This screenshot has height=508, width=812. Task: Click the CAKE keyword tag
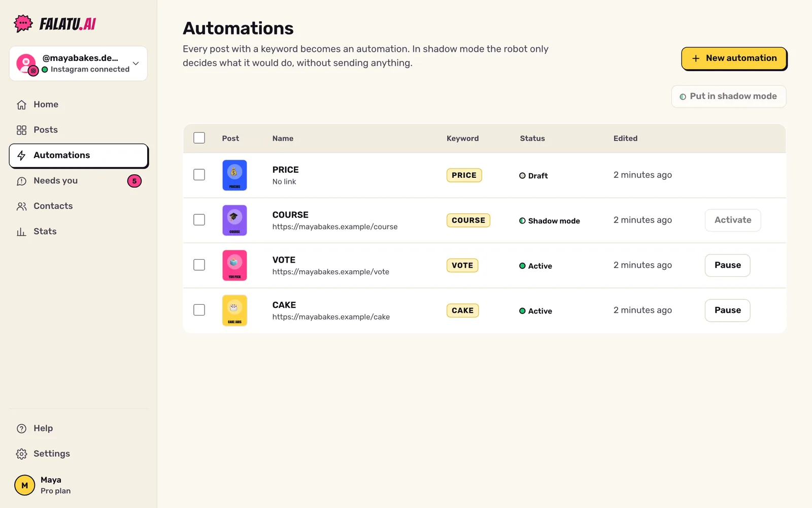pyautogui.click(x=462, y=310)
